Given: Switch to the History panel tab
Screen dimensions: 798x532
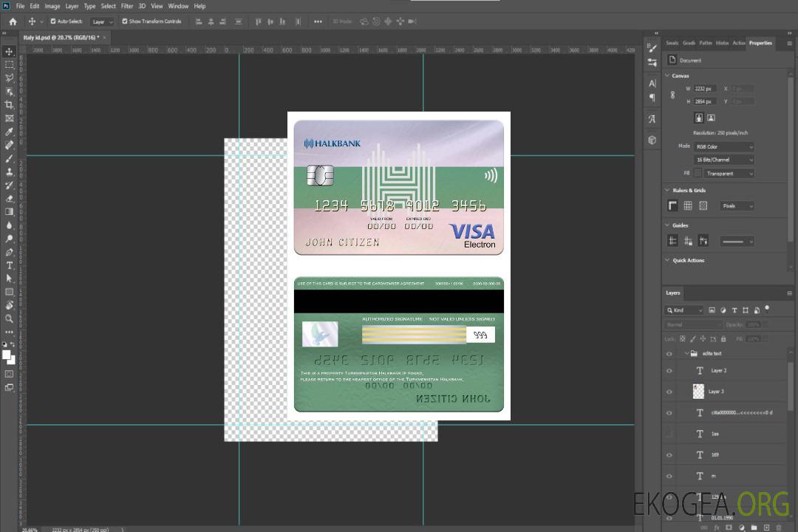Looking at the screenshot, I should 722,43.
